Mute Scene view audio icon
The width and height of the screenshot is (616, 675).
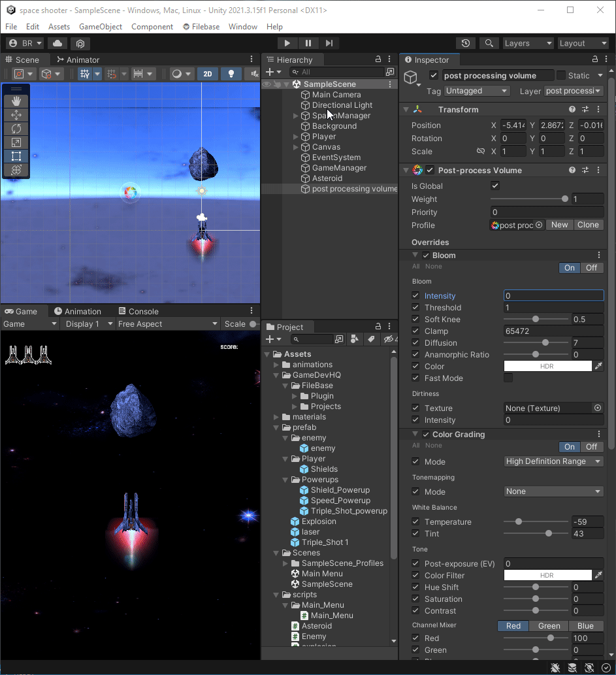[255, 74]
